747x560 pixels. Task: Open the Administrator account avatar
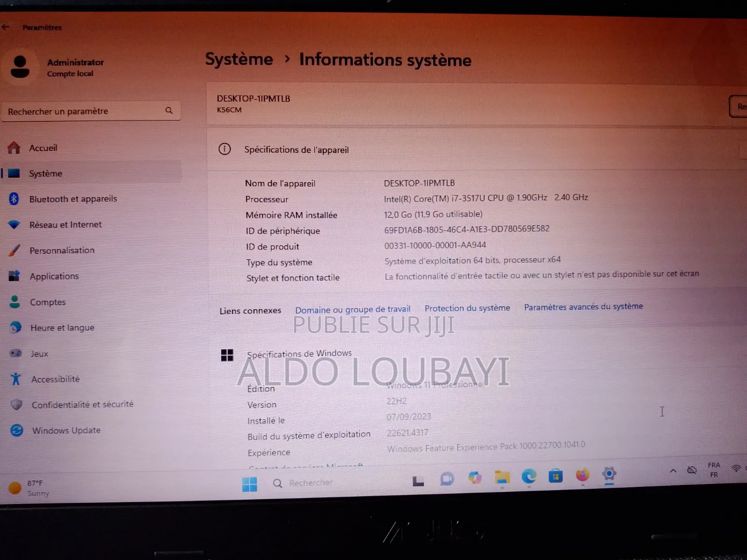click(20, 67)
